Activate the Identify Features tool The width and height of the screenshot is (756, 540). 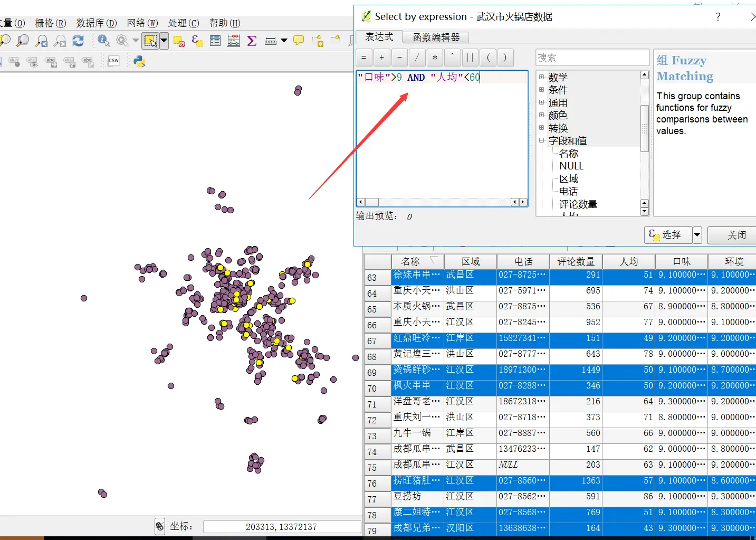click(103, 41)
